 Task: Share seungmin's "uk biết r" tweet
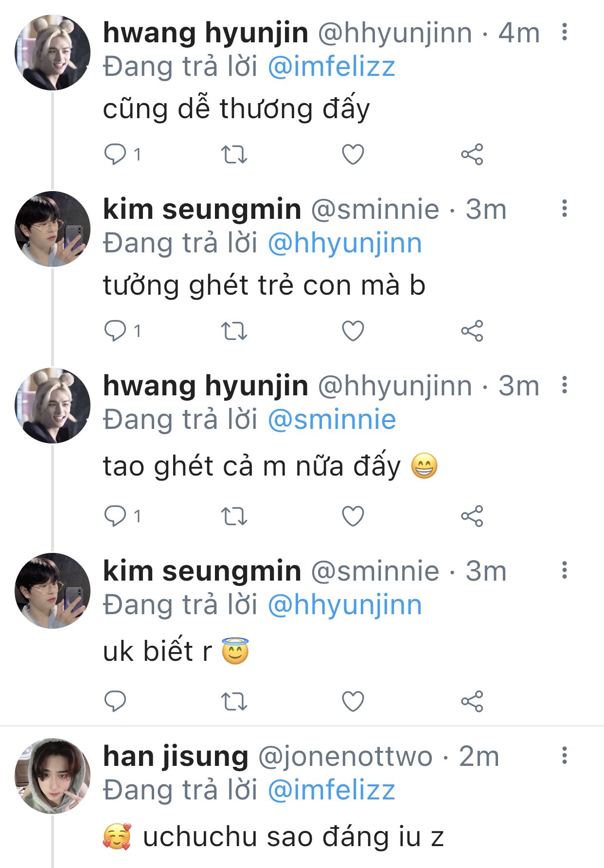point(472,701)
